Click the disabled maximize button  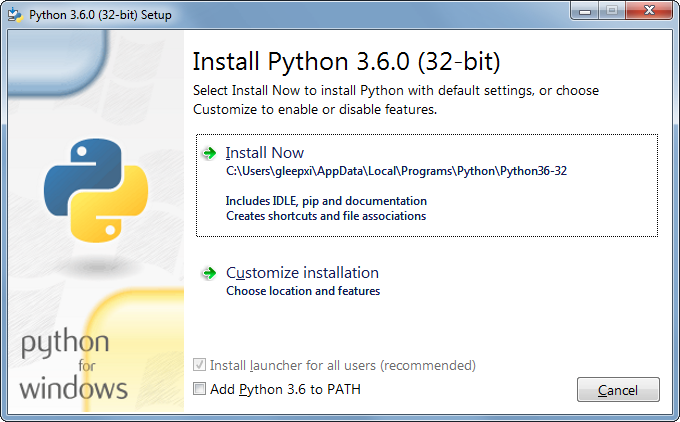612,10
